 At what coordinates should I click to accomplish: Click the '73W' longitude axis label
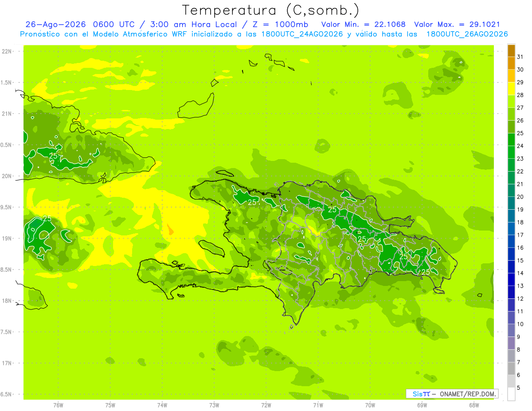(214, 405)
